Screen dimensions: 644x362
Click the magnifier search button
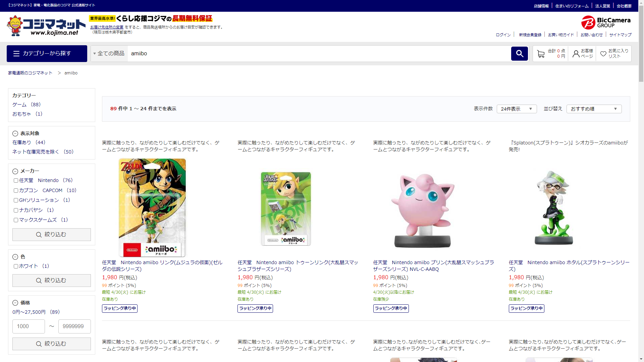point(519,54)
